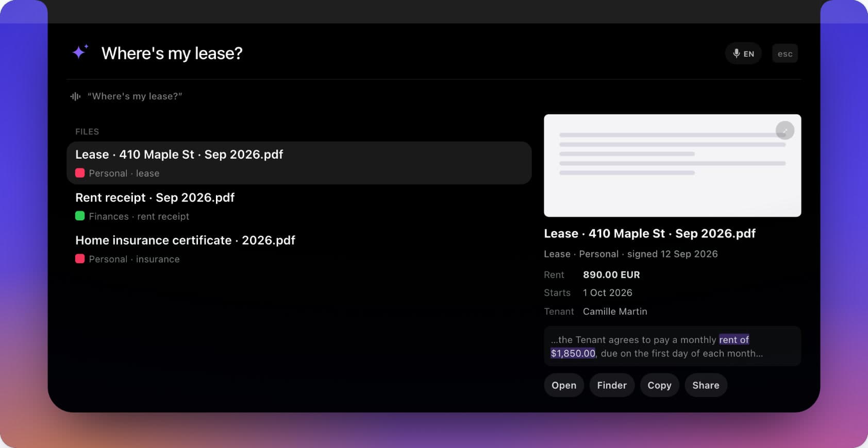Click the "Personal · lease" subtitle
868x448 pixels.
point(124,174)
